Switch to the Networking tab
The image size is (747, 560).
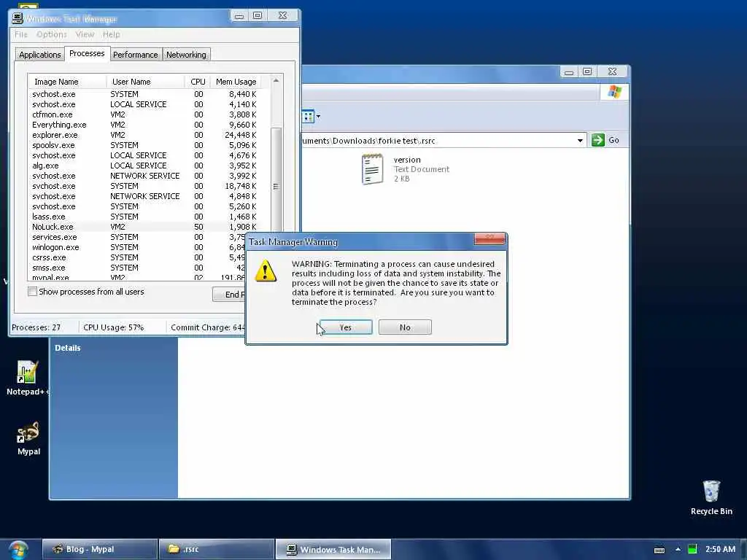[186, 55]
